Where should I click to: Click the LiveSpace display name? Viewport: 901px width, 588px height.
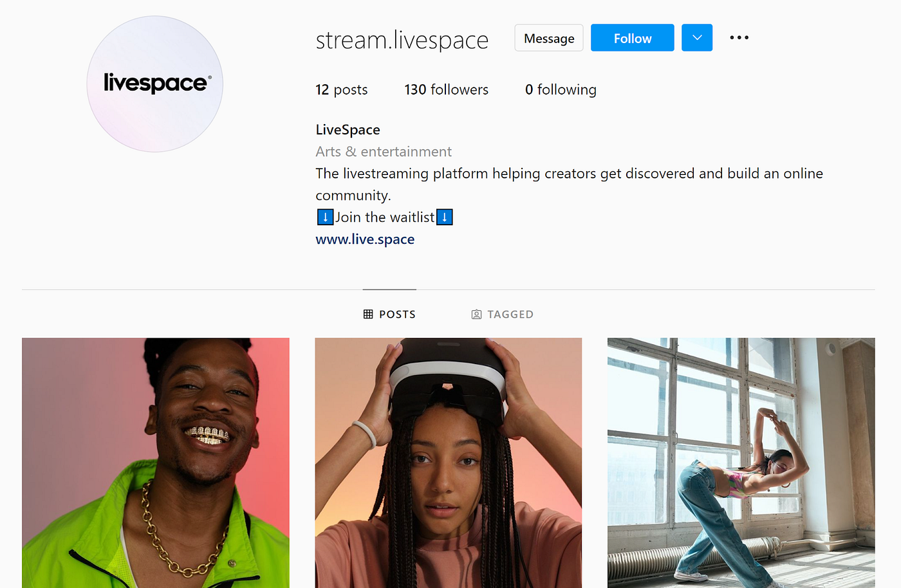click(348, 130)
